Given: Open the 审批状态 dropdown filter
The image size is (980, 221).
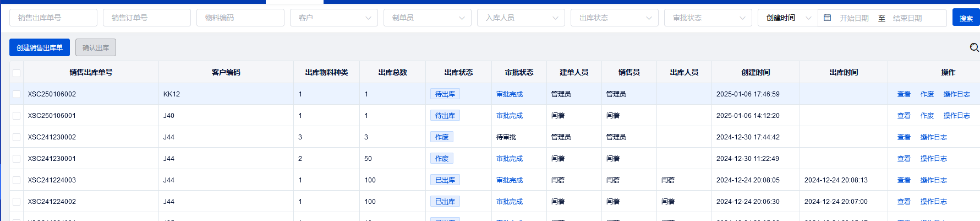Looking at the screenshot, I should coord(708,18).
